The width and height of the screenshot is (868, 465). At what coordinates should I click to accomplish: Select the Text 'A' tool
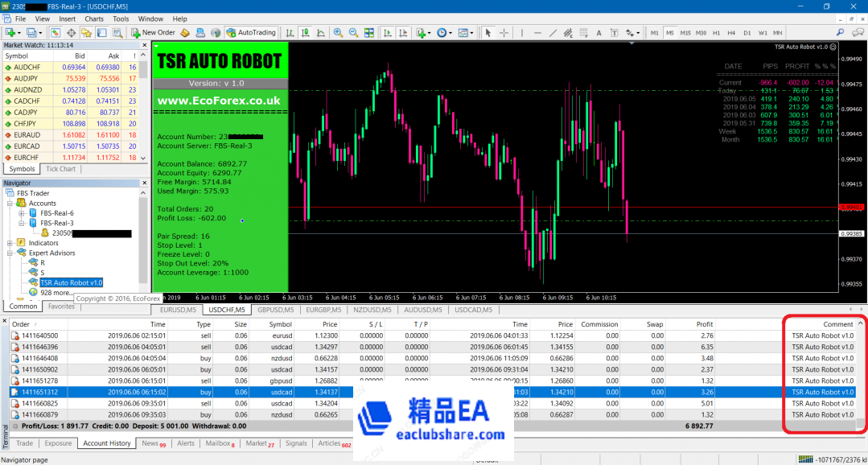[x=599, y=33]
